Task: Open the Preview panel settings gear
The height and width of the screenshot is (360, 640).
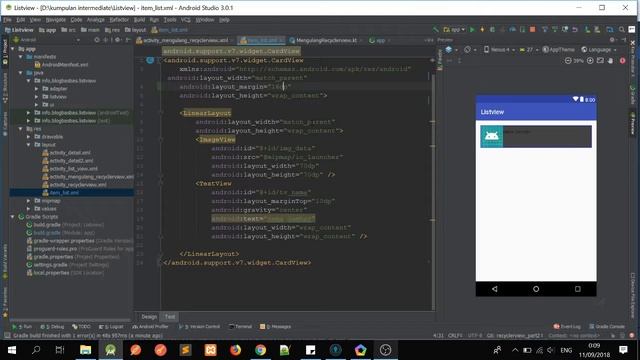Action: point(612,40)
